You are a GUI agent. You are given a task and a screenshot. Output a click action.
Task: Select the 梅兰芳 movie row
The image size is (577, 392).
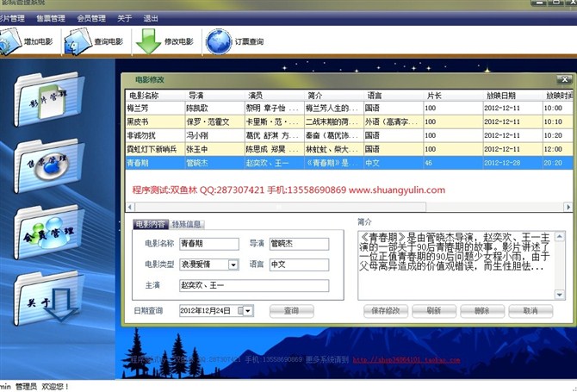349,108
